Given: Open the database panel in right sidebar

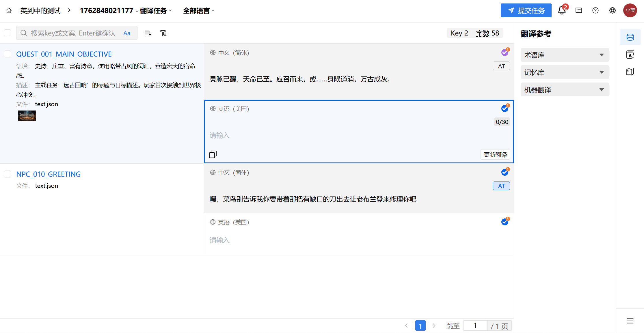Looking at the screenshot, I should tap(630, 37).
